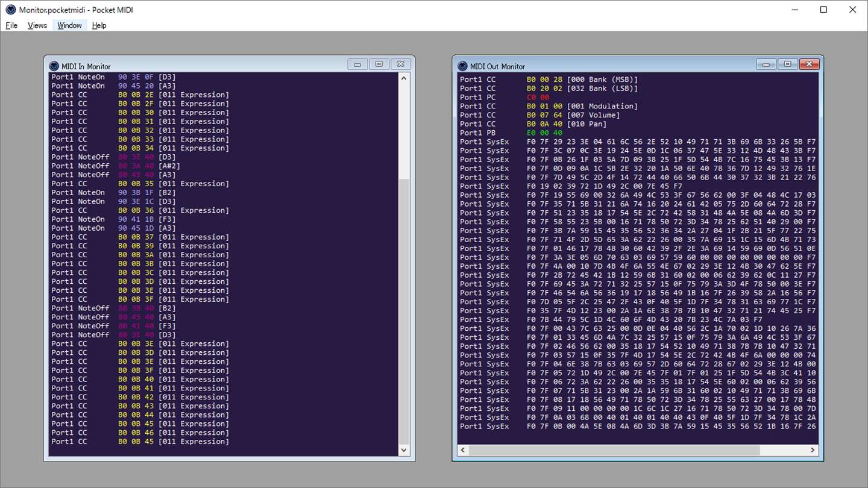Maximize the MIDI In Monitor window
Image resolution: width=868 pixels, height=488 pixels.
tap(379, 64)
